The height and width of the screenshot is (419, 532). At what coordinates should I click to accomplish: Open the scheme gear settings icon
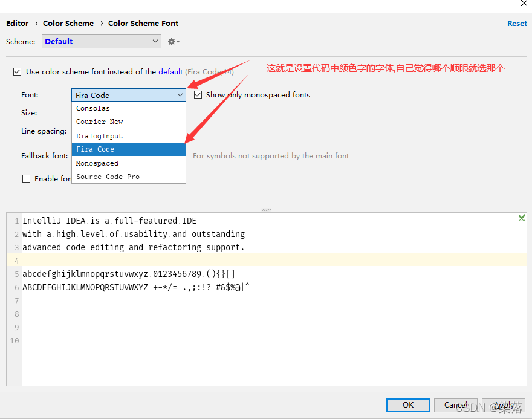(173, 42)
